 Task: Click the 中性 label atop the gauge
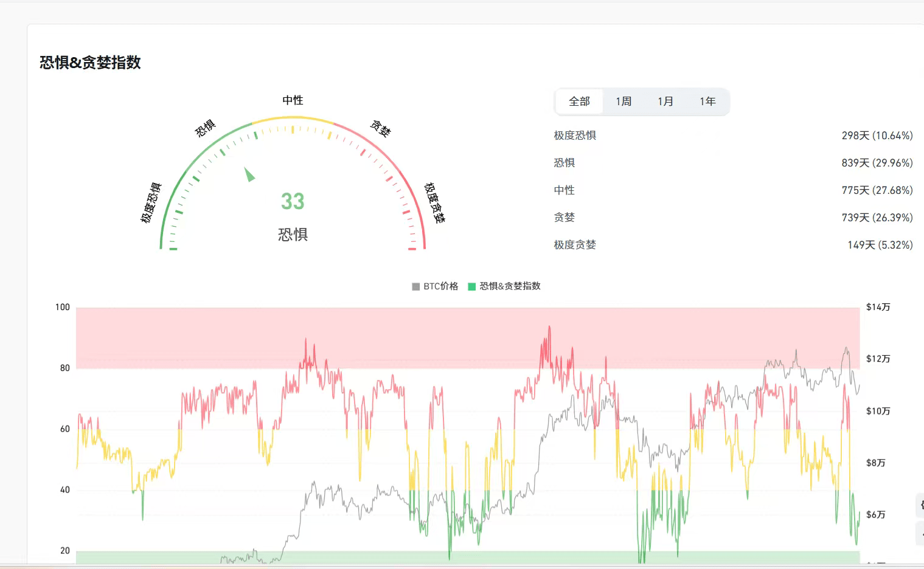(293, 100)
